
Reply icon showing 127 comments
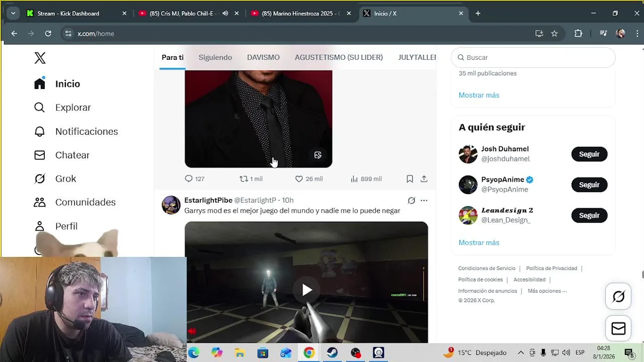click(x=189, y=178)
